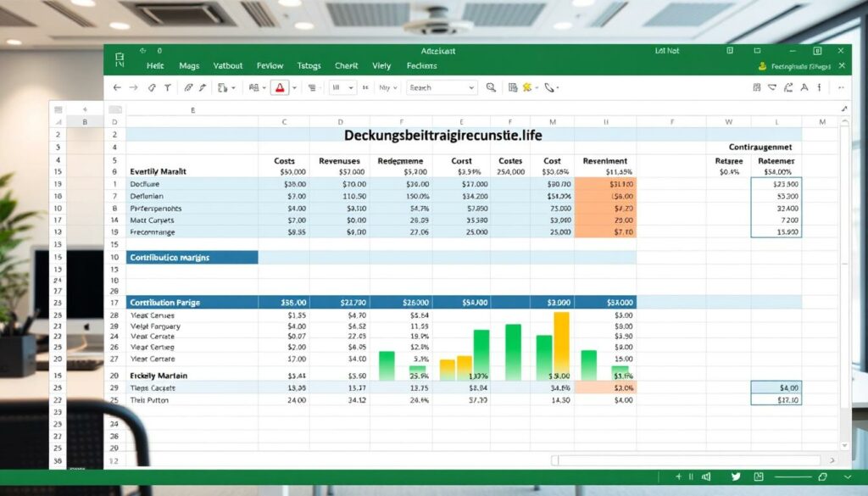868x496 pixels.
Task: Click the paperclip attach icon
Action: click(x=188, y=87)
